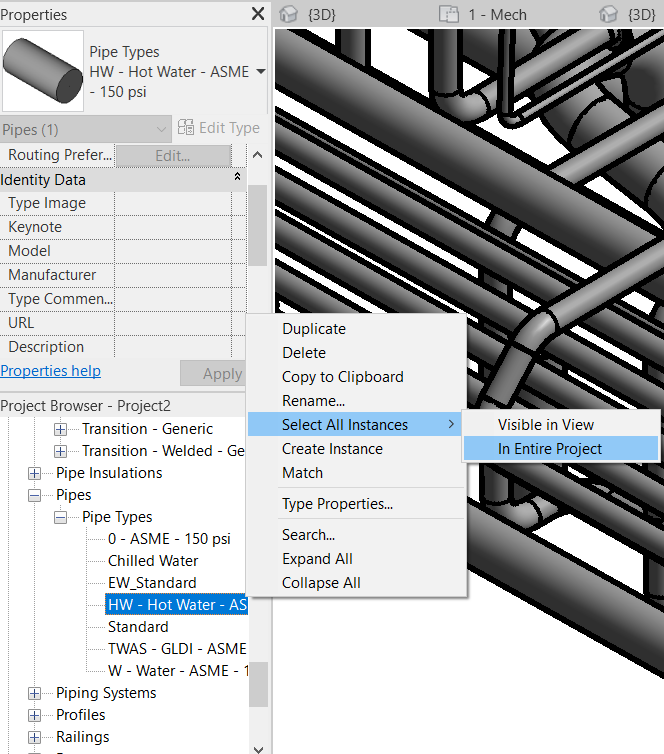Image resolution: width=664 pixels, height=754 pixels.
Task: Click the pipe type preview thumbnail
Action: click(x=42, y=71)
